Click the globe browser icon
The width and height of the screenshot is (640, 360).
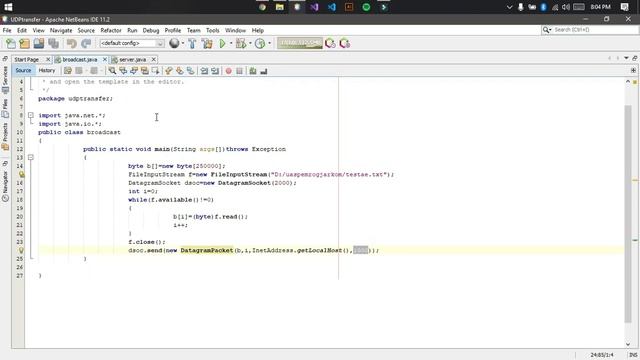174,43
